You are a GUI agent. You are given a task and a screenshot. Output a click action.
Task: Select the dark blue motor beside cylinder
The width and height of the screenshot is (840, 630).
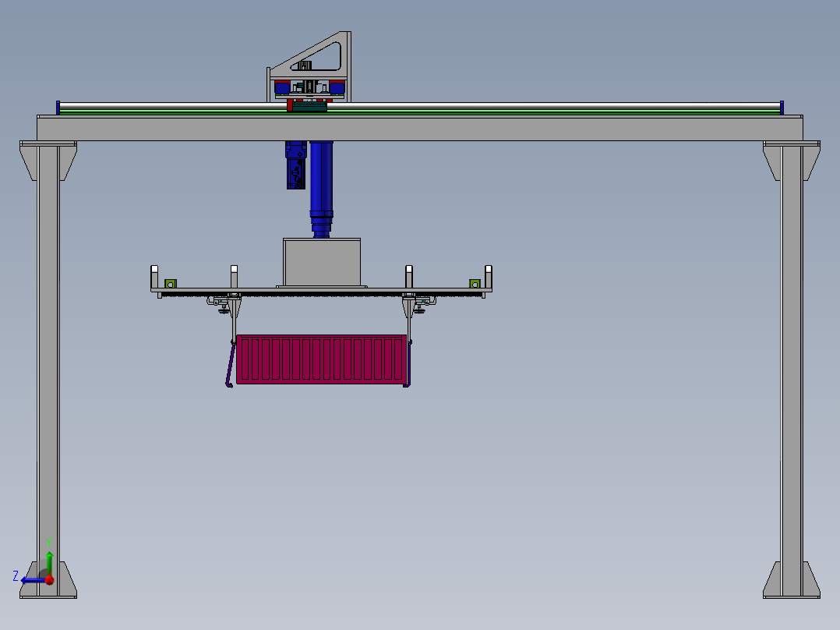coord(296,165)
